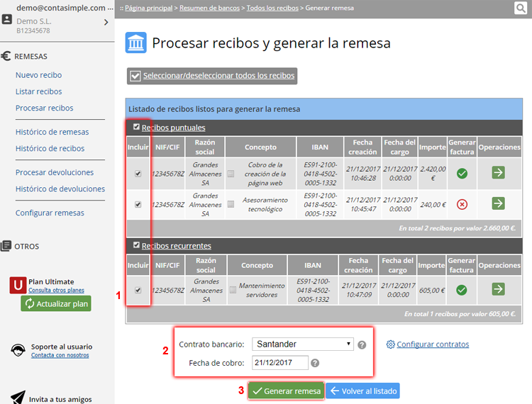Click the green arrow for Asesoramiento tecnológico
Viewport: 532px width, 404px height.
[499, 204]
